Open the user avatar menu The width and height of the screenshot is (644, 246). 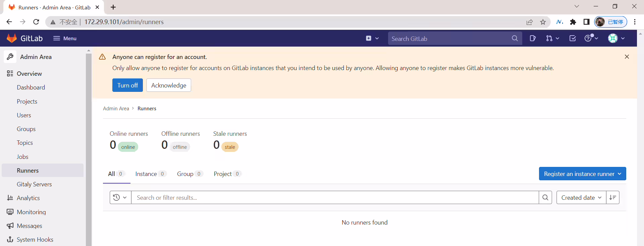616,38
